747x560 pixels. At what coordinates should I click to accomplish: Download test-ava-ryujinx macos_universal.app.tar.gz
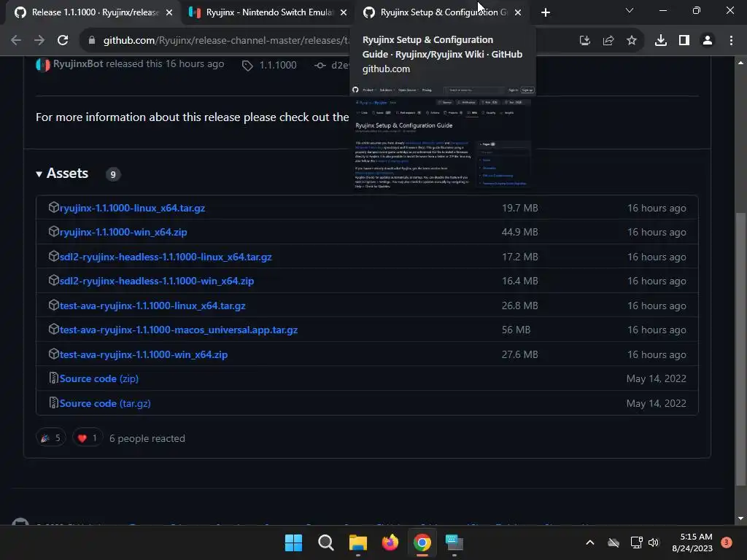179,330
